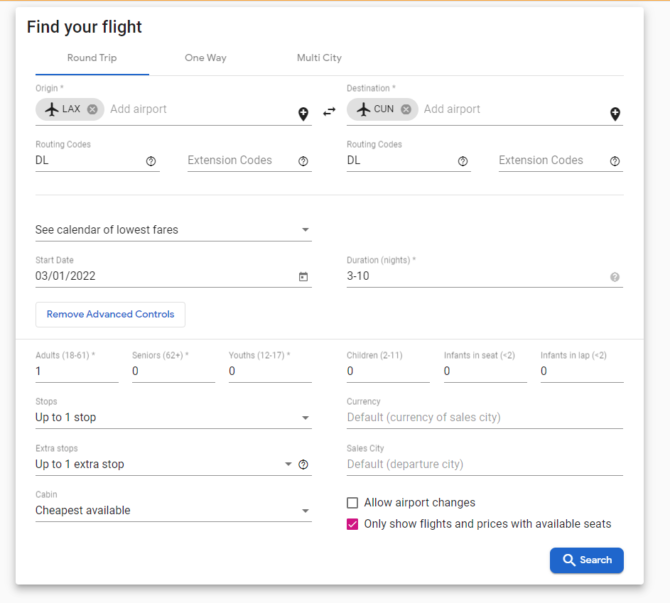670x603 pixels.
Task: Switch to the One Way tab
Action: click(x=206, y=58)
